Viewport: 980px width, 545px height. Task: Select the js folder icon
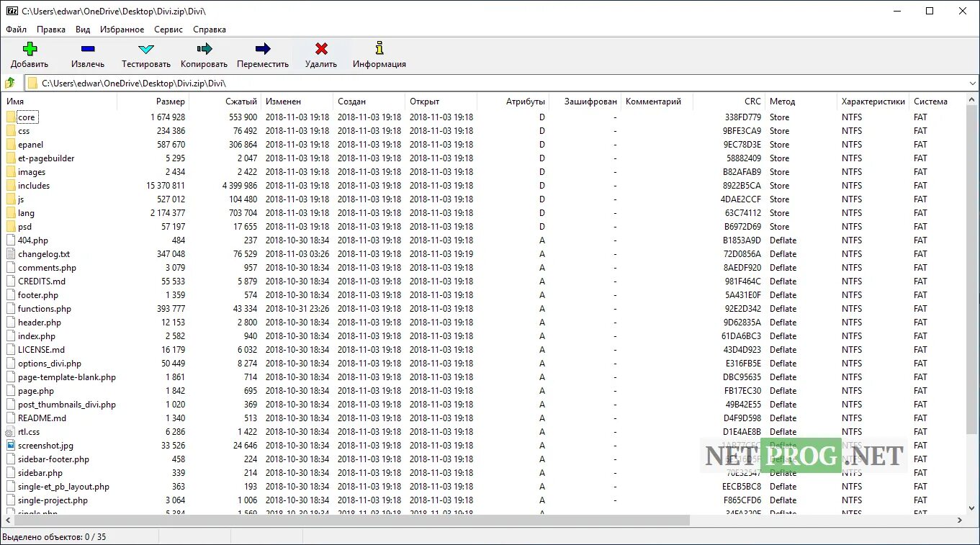click(x=11, y=199)
